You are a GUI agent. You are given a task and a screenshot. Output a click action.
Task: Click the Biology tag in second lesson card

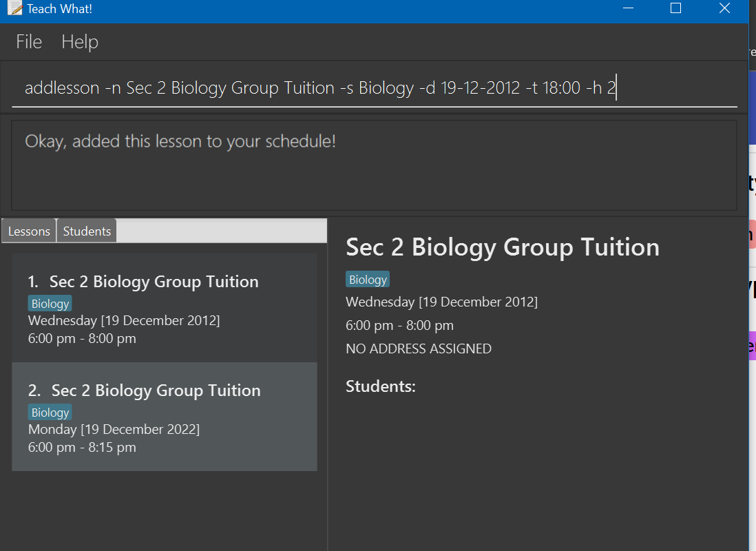[x=50, y=413]
